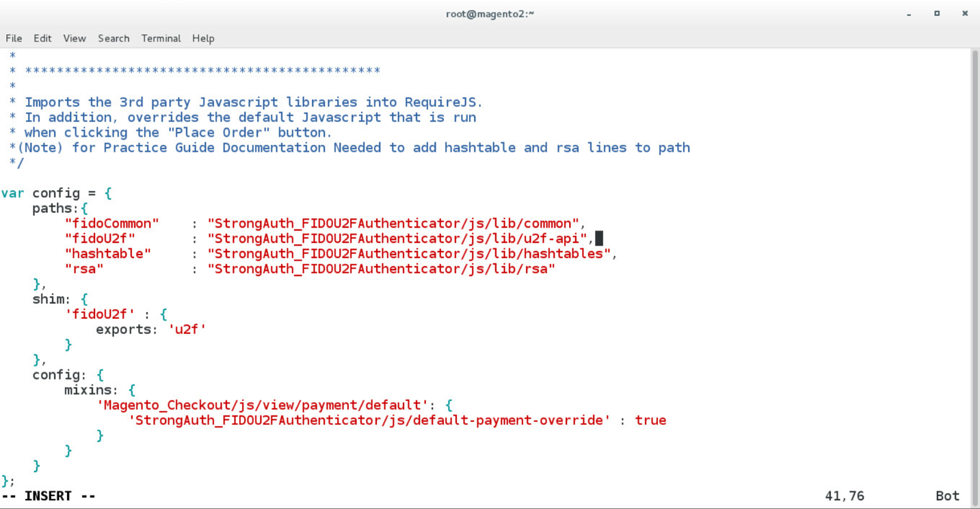980x509 pixels.
Task: Click the "true" value
Action: [x=650, y=420]
